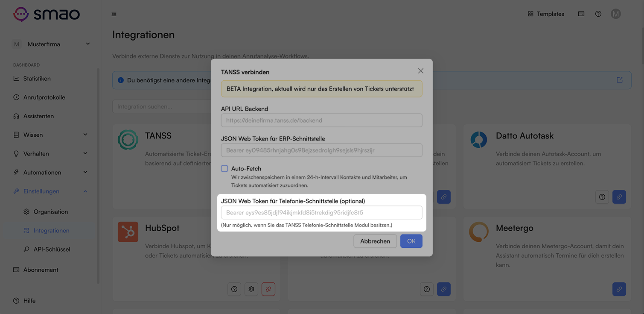644x314 pixels.
Task: Expand the Wissen menu chevron
Action: (x=85, y=135)
